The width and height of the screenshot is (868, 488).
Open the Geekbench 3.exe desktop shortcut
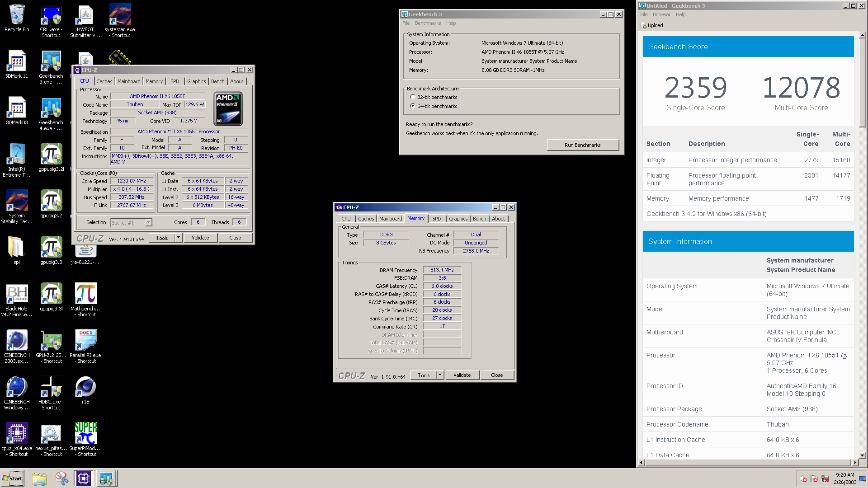(51, 67)
